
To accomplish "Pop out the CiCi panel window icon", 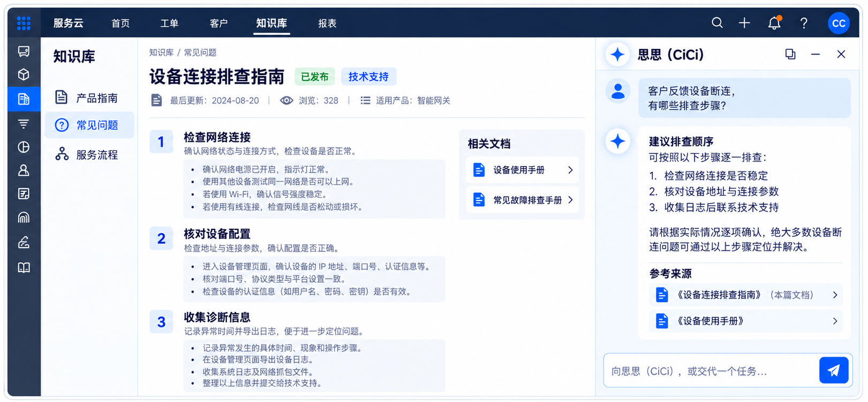I will 790,54.
